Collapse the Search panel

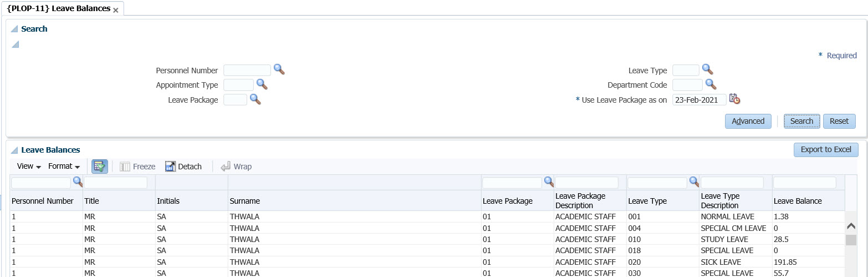[14, 29]
